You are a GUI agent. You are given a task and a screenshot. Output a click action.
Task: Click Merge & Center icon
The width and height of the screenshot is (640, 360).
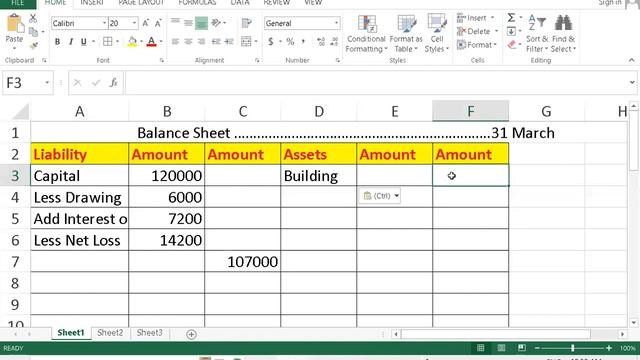(246, 42)
